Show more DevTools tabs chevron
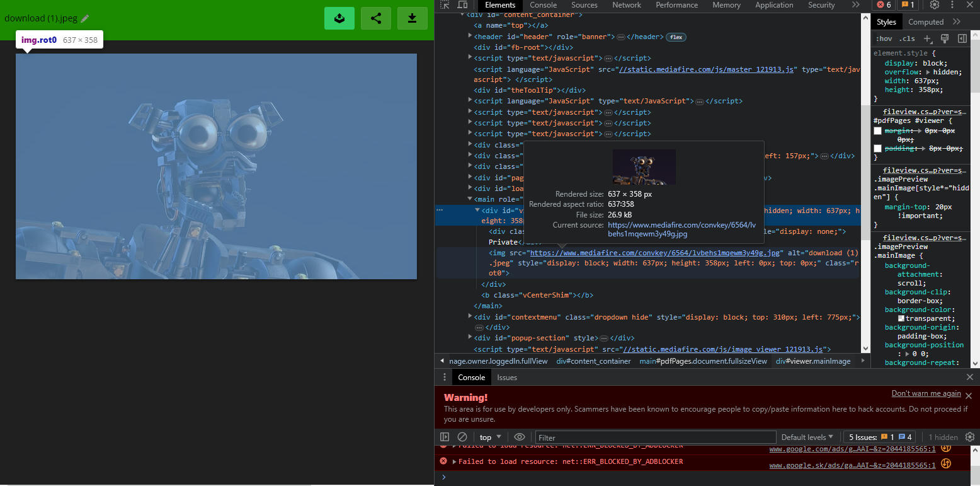The width and height of the screenshot is (980, 486). coord(855,5)
